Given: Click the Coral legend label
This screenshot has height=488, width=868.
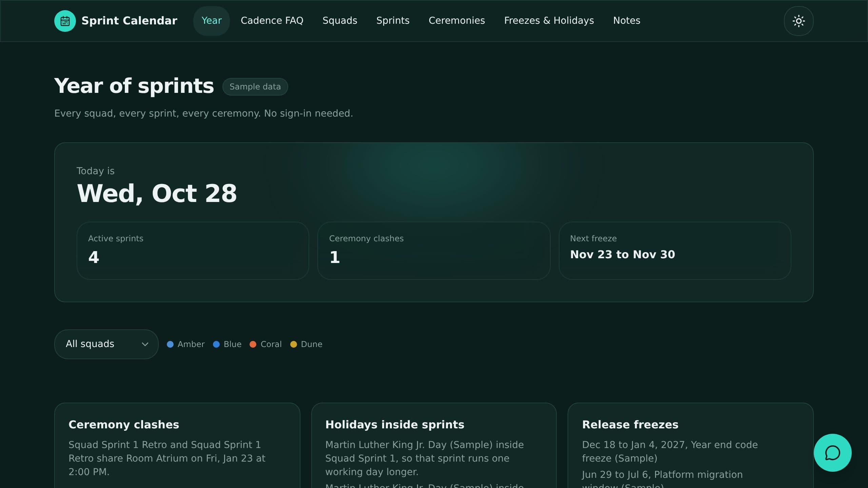Looking at the screenshot, I should pyautogui.click(x=271, y=344).
